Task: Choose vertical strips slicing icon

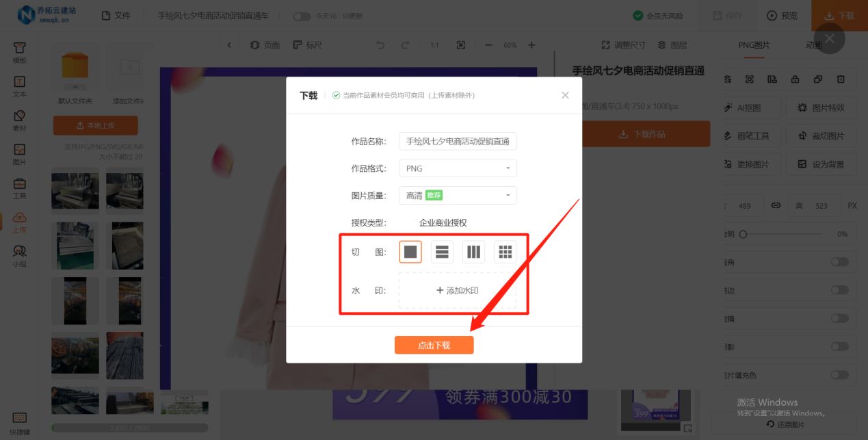Action: click(x=474, y=252)
